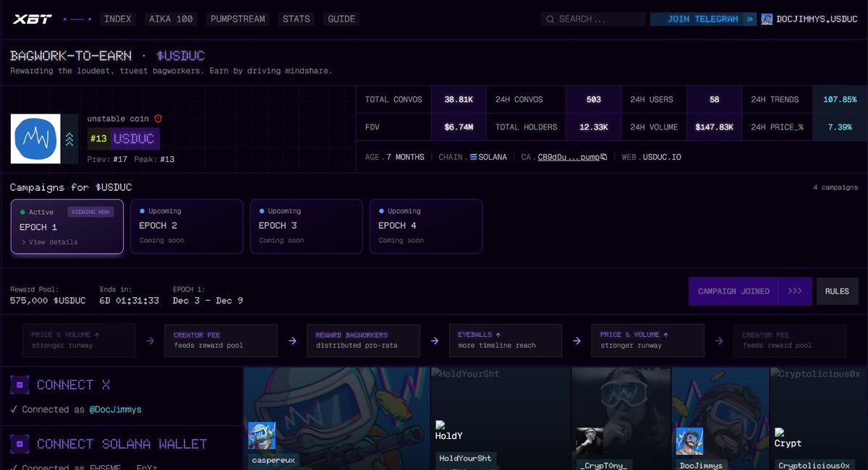Expand View details on EPOCH 1
868x470 pixels.
tap(49, 242)
